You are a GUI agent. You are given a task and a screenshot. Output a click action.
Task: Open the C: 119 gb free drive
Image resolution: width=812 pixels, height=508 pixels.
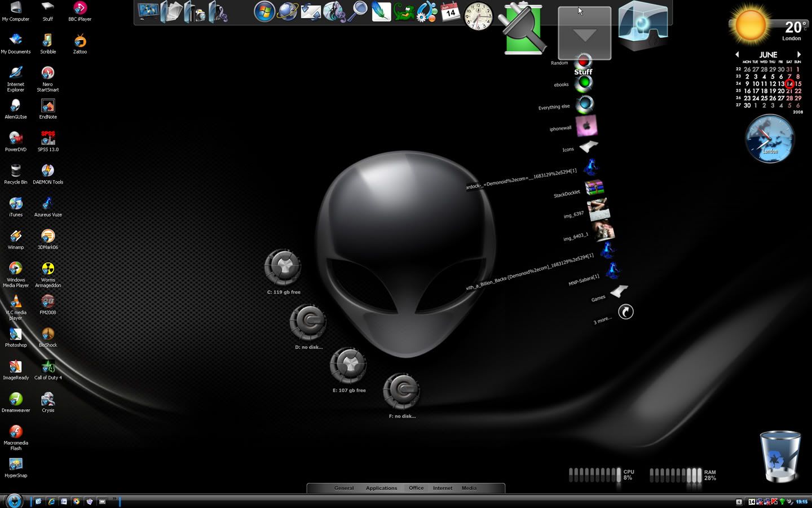(283, 267)
